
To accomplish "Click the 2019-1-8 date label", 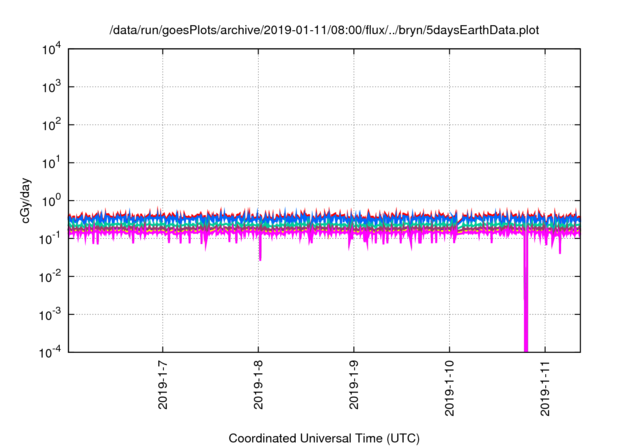I will (x=258, y=385).
